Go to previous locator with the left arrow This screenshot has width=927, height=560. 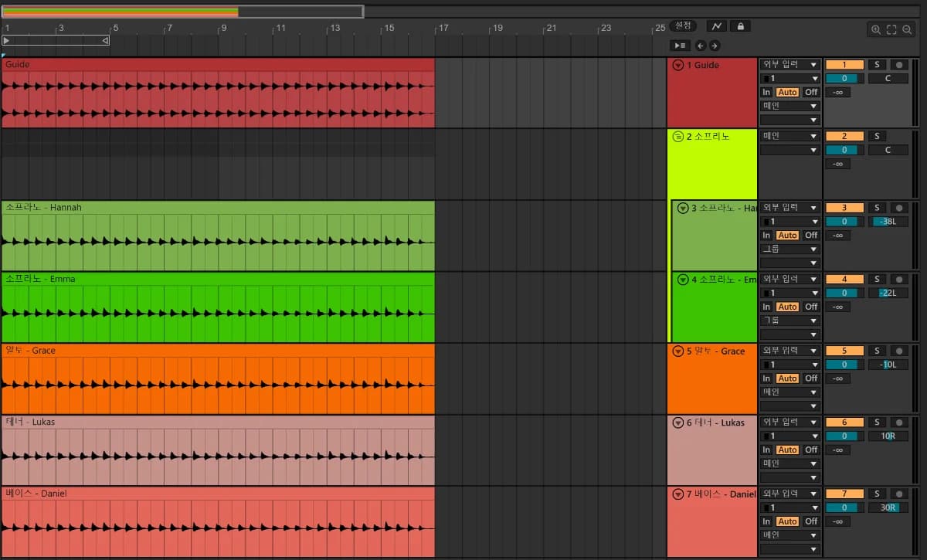tap(700, 46)
